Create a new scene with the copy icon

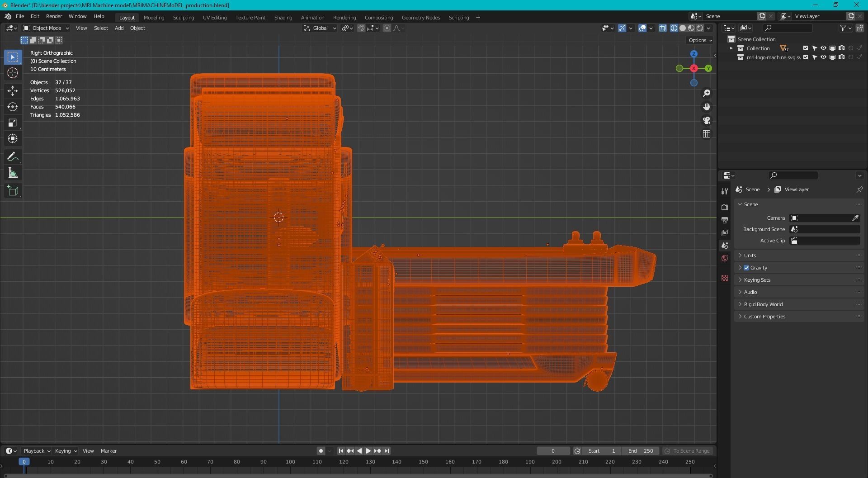pyautogui.click(x=762, y=16)
